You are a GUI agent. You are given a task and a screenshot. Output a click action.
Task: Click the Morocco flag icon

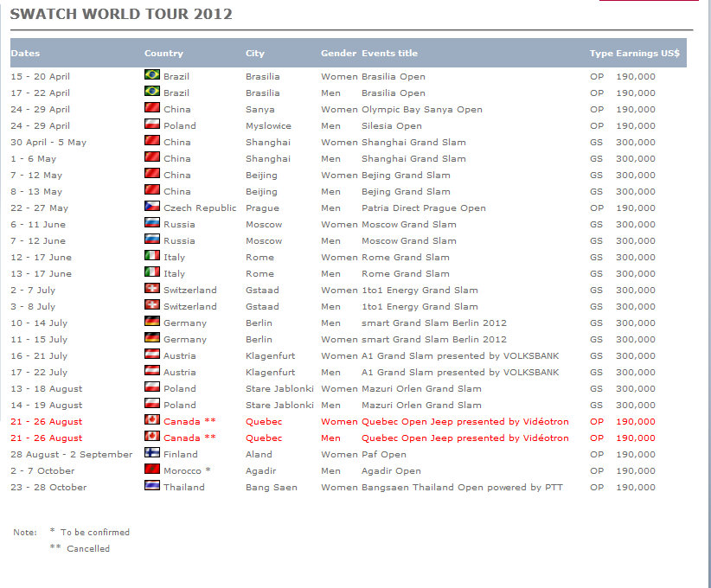coord(151,470)
